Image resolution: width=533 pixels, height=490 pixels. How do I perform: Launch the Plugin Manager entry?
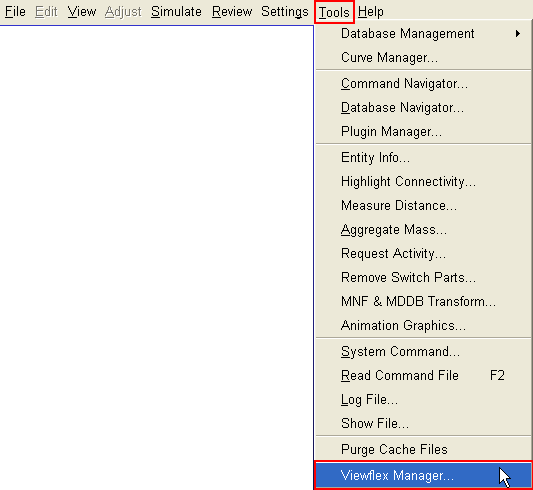(423, 132)
